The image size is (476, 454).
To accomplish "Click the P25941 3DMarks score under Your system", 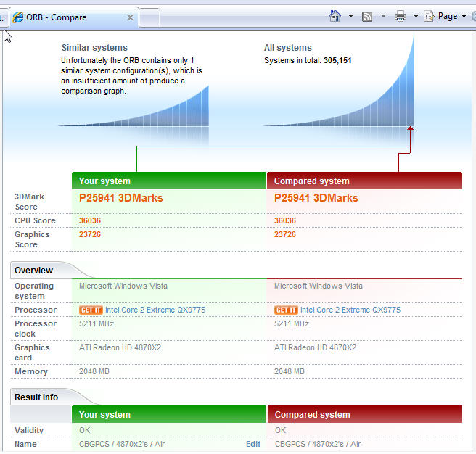I will point(121,198).
